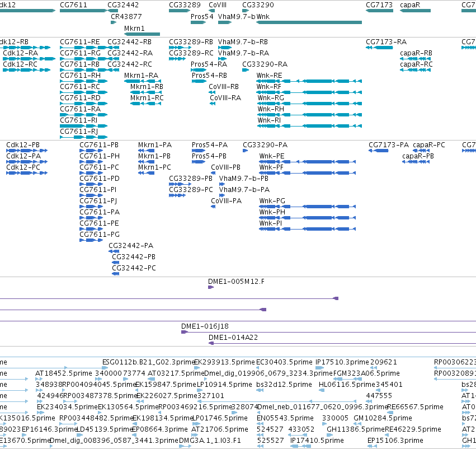Select EST ESG0112b.B21_G02.3prime
Viewport: 476px width, 449px height.
148,362
